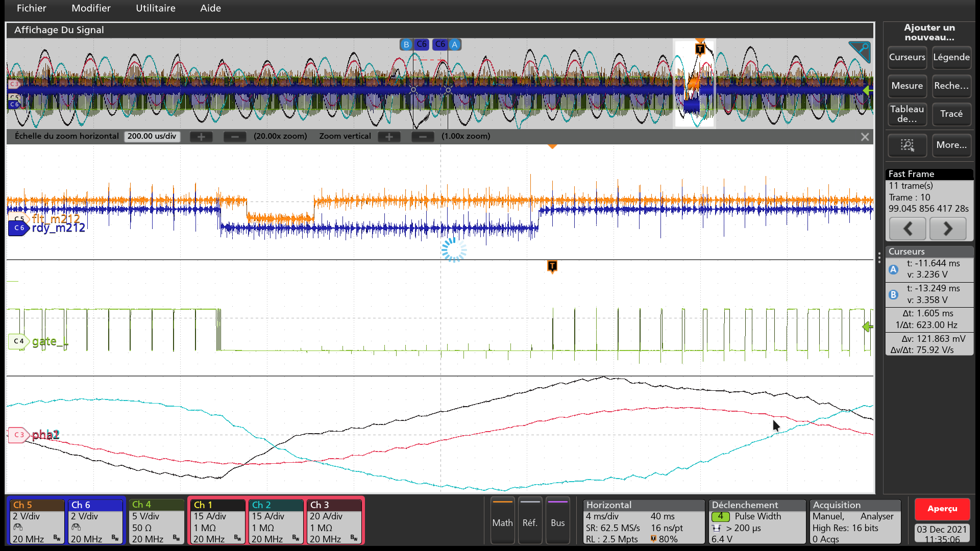Increase horizontal zoom with plus button

point(201,137)
